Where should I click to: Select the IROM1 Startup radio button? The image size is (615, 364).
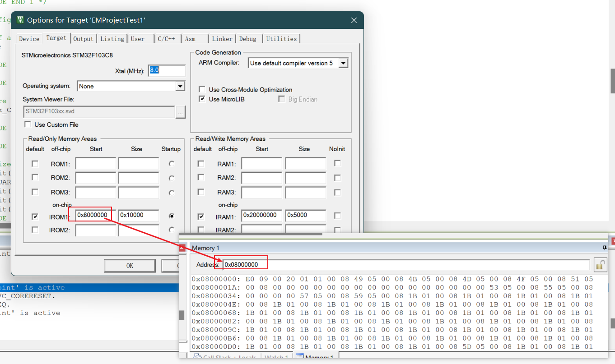coord(172,216)
